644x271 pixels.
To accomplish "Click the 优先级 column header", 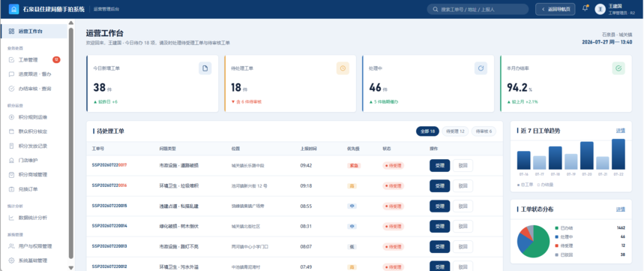I will coord(353,149).
